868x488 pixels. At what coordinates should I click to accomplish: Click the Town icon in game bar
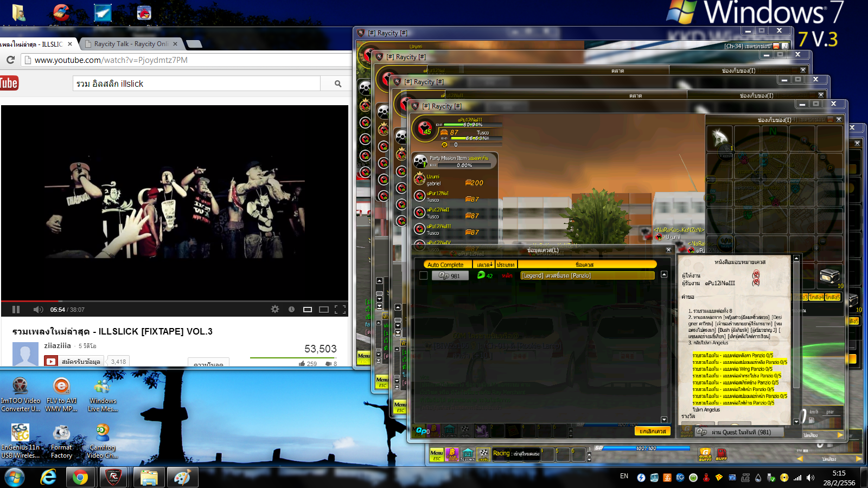click(468, 454)
